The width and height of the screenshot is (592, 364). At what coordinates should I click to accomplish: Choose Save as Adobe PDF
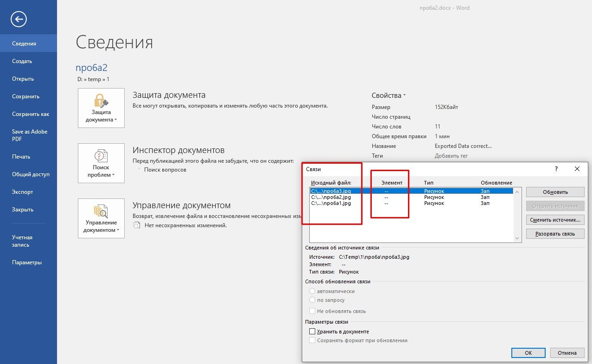[28, 135]
